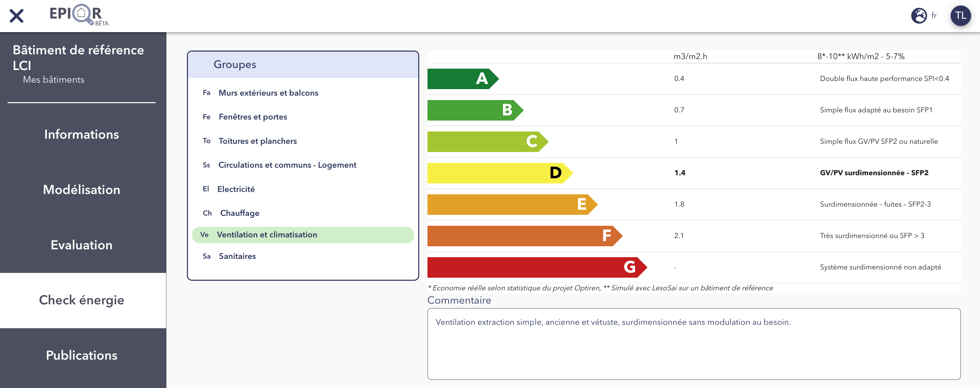Switch to the Evaluation section
This screenshot has width=980, height=388.
(x=82, y=245)
